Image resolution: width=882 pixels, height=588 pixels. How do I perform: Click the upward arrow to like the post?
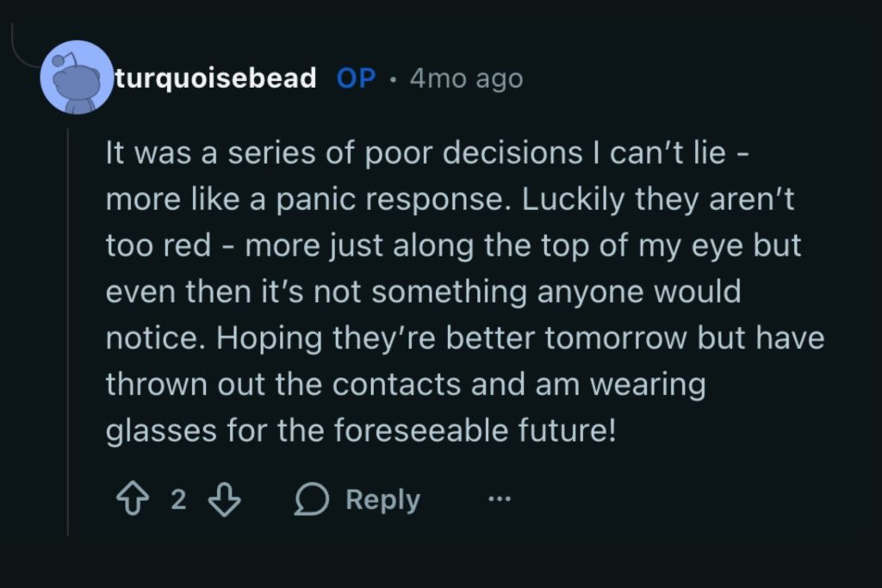point(134,498)
